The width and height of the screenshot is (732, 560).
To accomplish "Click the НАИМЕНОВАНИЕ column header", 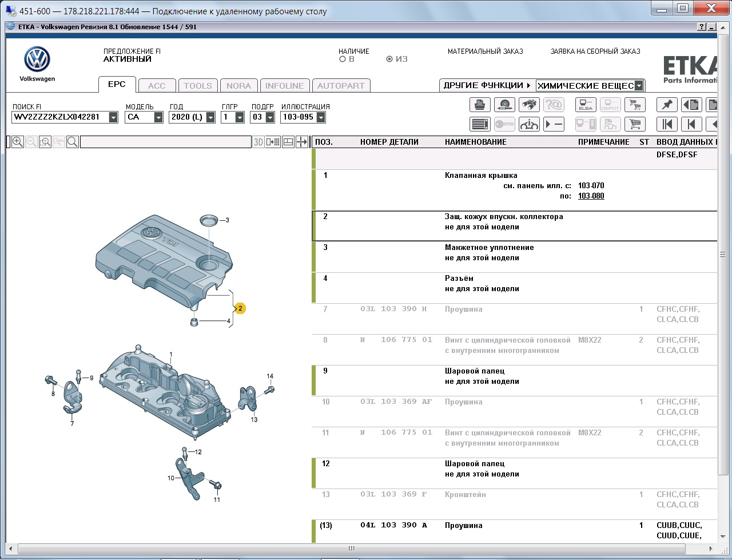I will [x=476, y=142].
